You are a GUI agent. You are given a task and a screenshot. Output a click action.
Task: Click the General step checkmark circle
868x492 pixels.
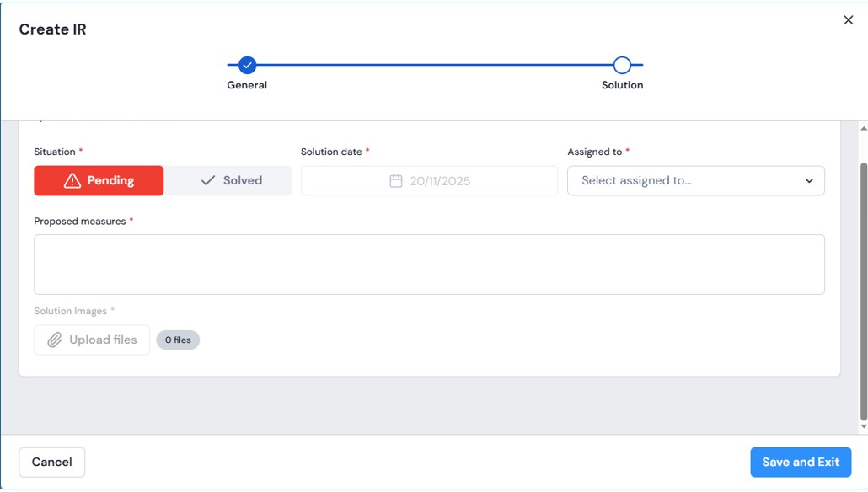pyautogui.click(x=247, y=65)
